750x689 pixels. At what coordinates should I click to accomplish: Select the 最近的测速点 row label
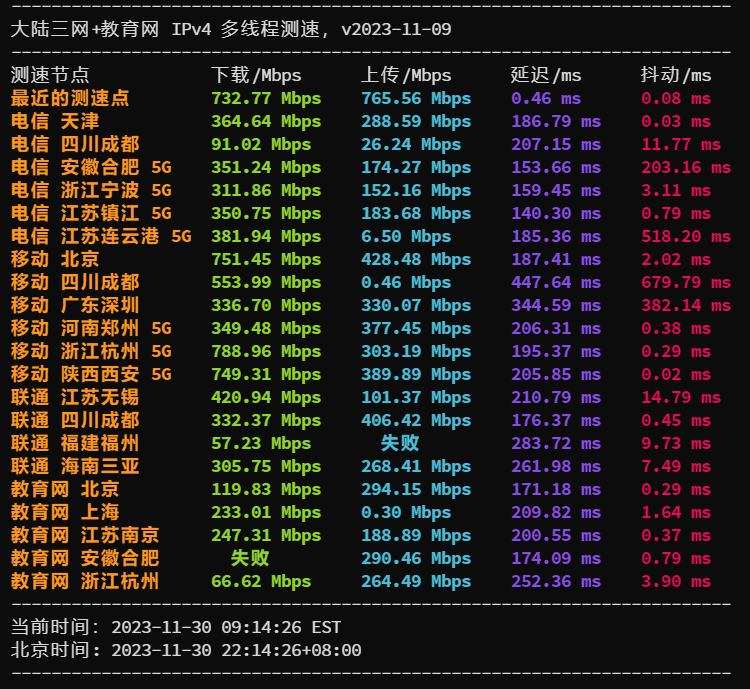pyautogui.click(x=70, y=98)
